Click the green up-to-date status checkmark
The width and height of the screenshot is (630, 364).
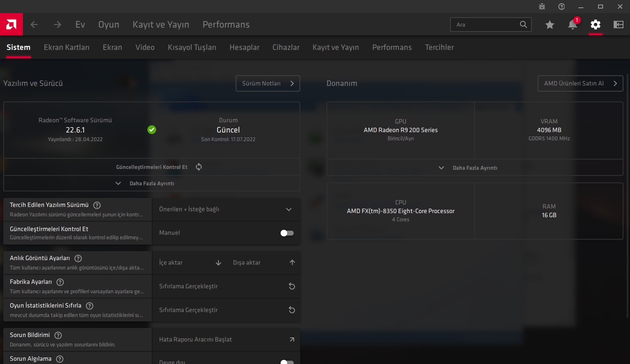tap(152, 130)
